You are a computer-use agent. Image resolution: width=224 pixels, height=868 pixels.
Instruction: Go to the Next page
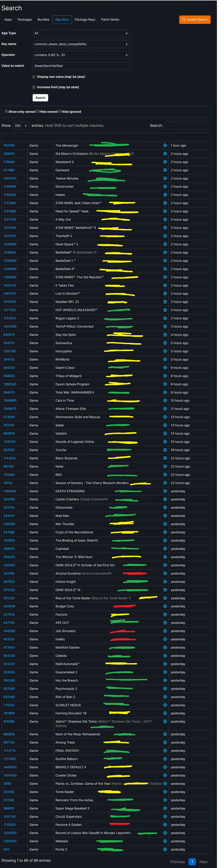203,862
